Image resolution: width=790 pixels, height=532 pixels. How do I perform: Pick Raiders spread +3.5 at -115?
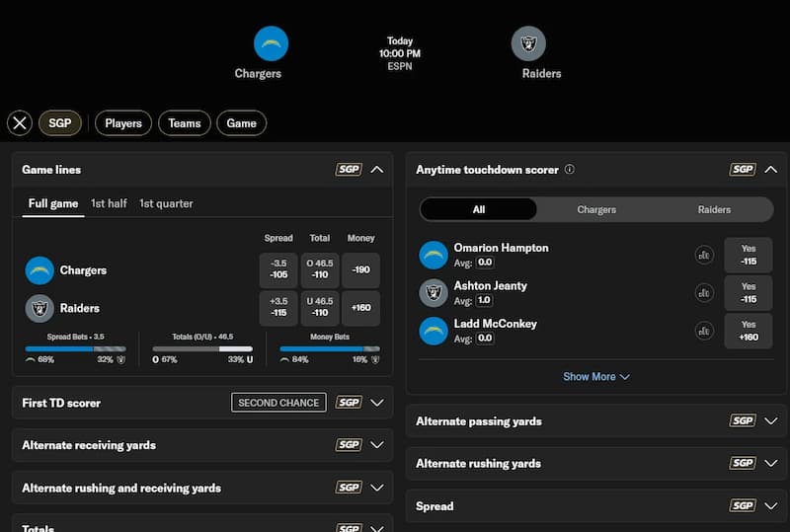278,307
